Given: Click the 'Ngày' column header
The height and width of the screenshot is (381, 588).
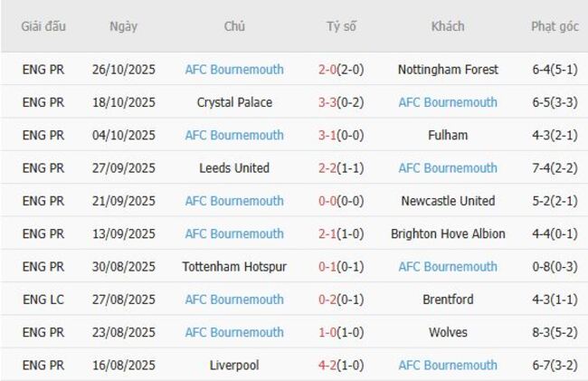Looking at the screenshot, I should (123, 26).
